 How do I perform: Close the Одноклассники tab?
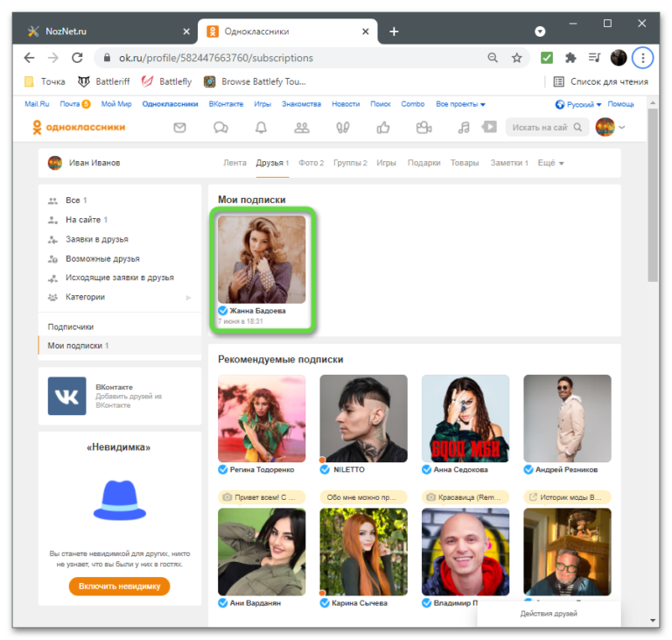(365, 32)
